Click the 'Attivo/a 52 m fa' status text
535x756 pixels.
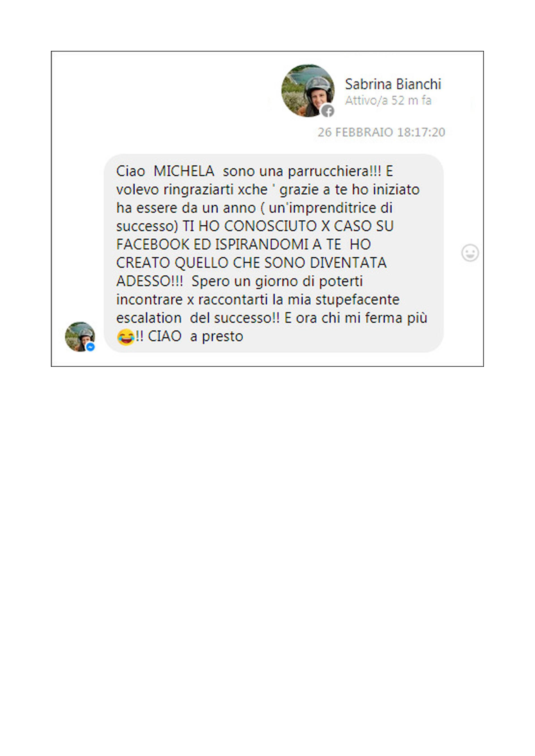coord(388,100)
